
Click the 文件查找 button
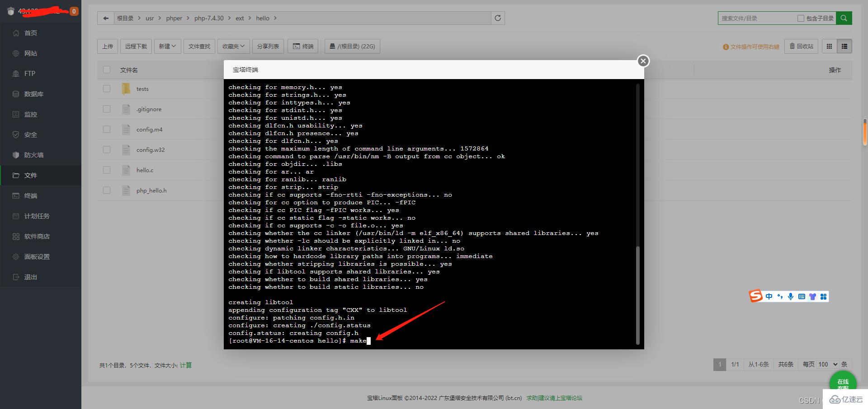[199, 46]
